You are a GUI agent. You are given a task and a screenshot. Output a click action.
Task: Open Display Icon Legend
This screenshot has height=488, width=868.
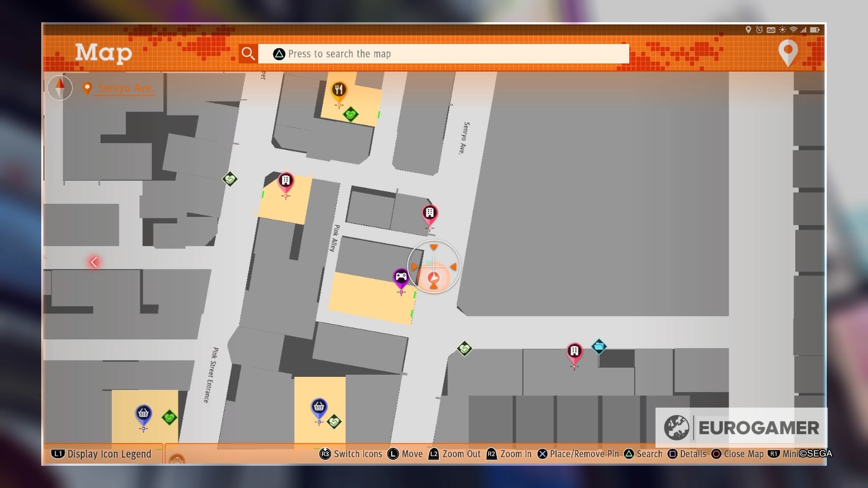101,454
